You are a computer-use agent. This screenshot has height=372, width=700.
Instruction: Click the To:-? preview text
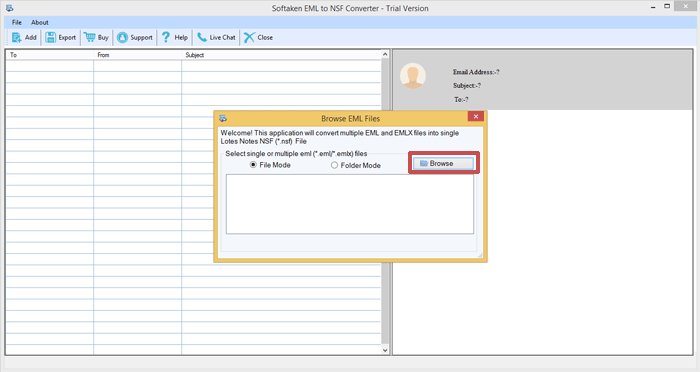pyautogui.click(x=461, y=100)
